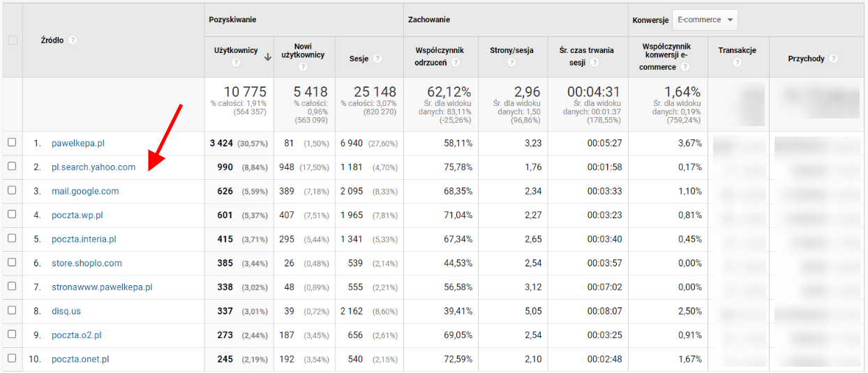Check the box for disq.us row
Screen dimensions: 868x373
pyautogui.click(x=11, y=311)
